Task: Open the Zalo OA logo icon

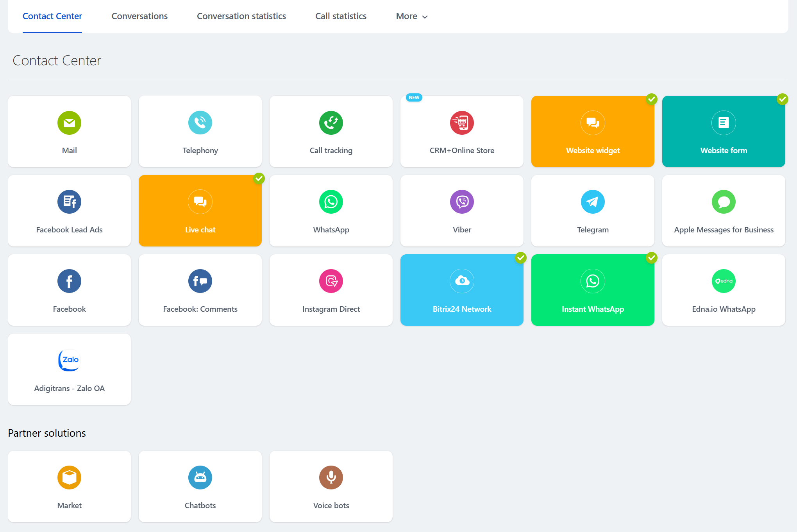Action: click(x=69, y=360)
